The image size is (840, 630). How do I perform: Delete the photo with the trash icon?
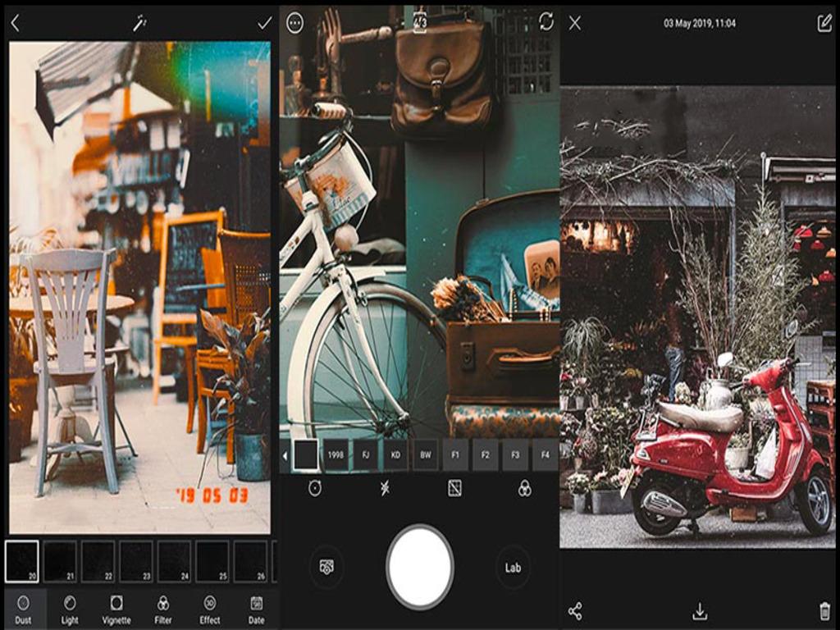[x=824, y=611]
